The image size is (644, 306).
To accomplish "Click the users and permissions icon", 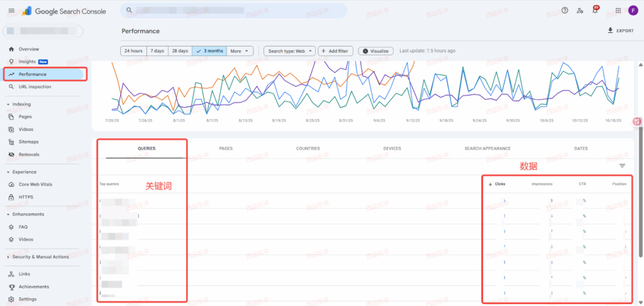I will pyautogui.click(x=580, y=11).
